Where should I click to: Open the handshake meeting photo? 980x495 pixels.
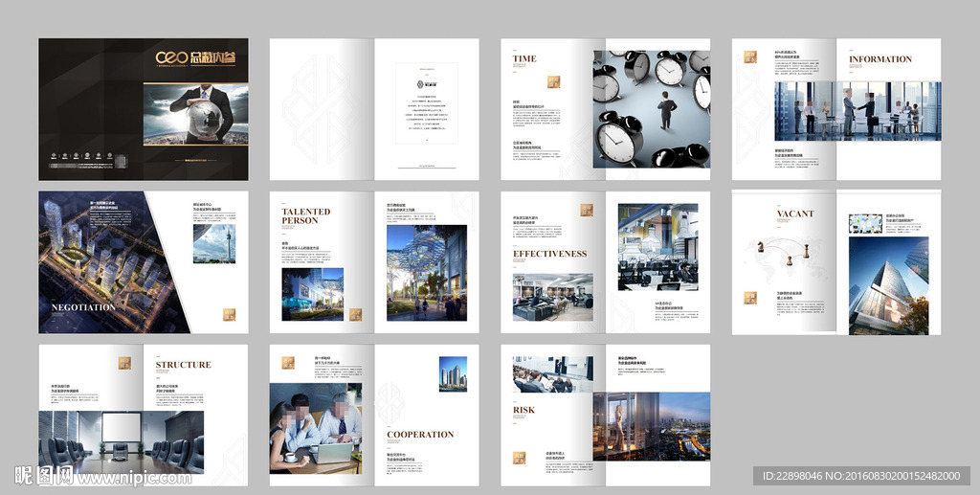click(x=857, y=111)
